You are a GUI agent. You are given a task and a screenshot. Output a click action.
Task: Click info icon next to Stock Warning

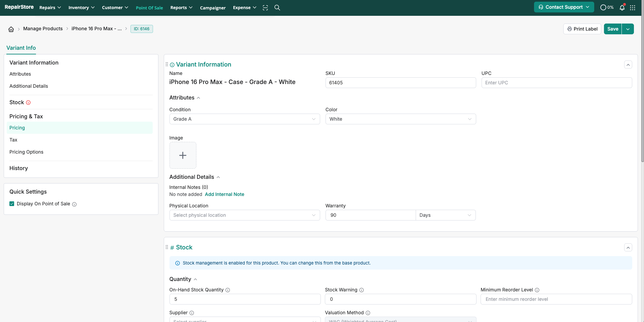(362, 290)
